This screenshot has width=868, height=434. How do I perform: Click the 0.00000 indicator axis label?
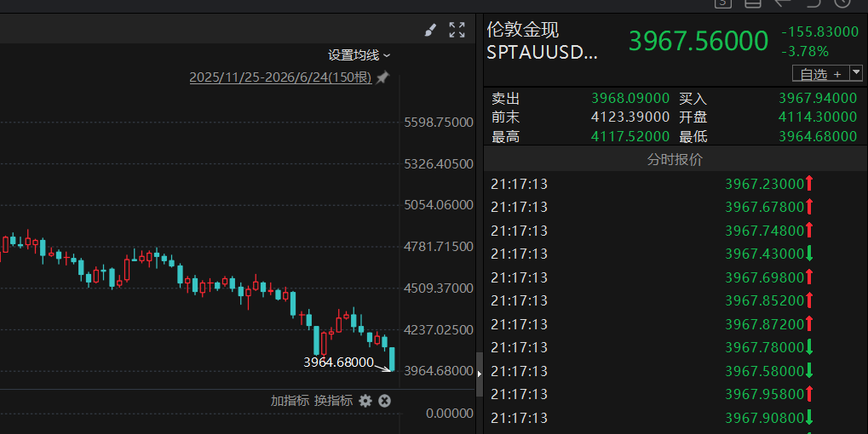[x=450, y=414]
